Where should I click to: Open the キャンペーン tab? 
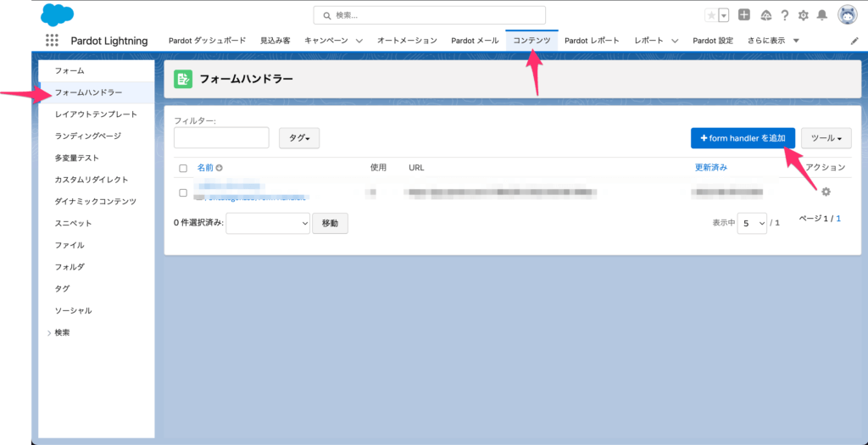(326, 41)
